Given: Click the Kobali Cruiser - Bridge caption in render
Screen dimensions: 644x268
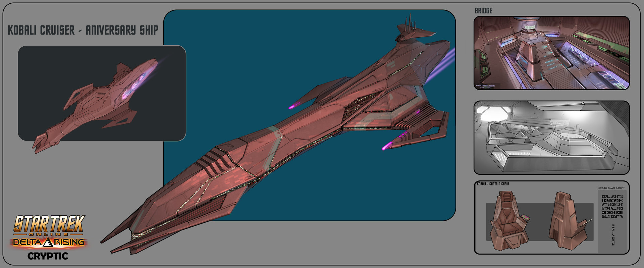Looking at the screenshot, I should click(x=485, y=86).
